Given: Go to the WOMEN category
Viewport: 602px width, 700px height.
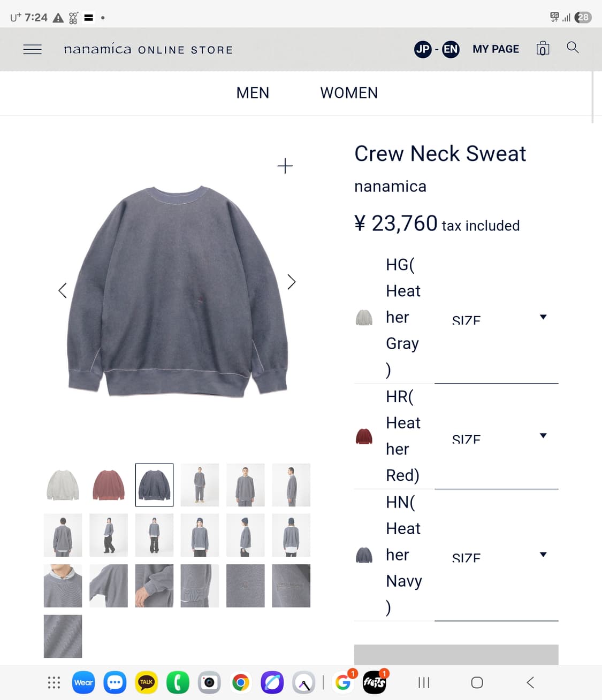Looking at the screenshot, I should [349, 93].
